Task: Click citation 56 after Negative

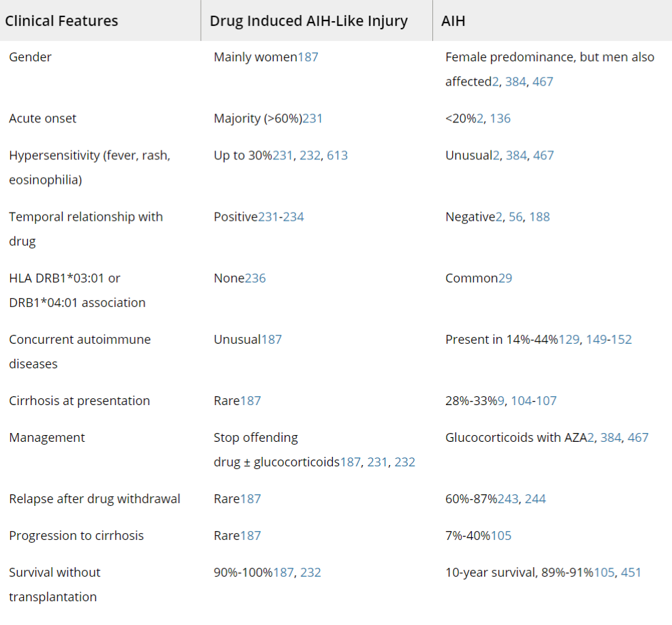Action: point(515,217)
